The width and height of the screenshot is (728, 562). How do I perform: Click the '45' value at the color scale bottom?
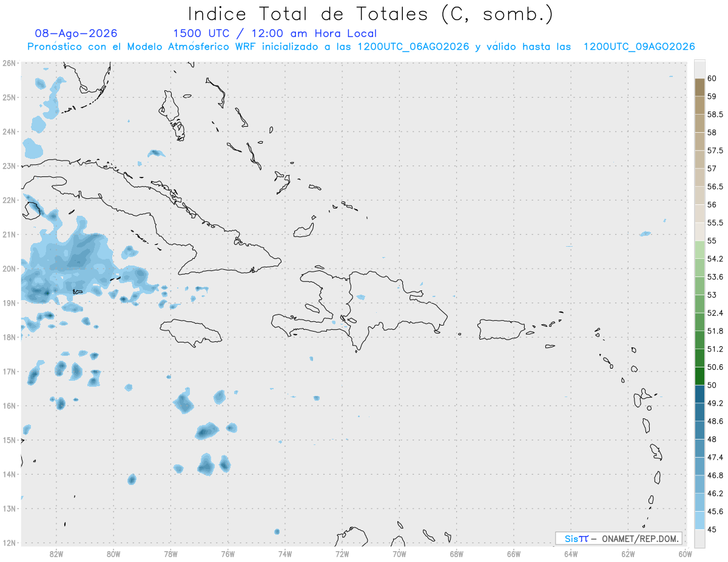pyautogui.click(x=712, y=529)
